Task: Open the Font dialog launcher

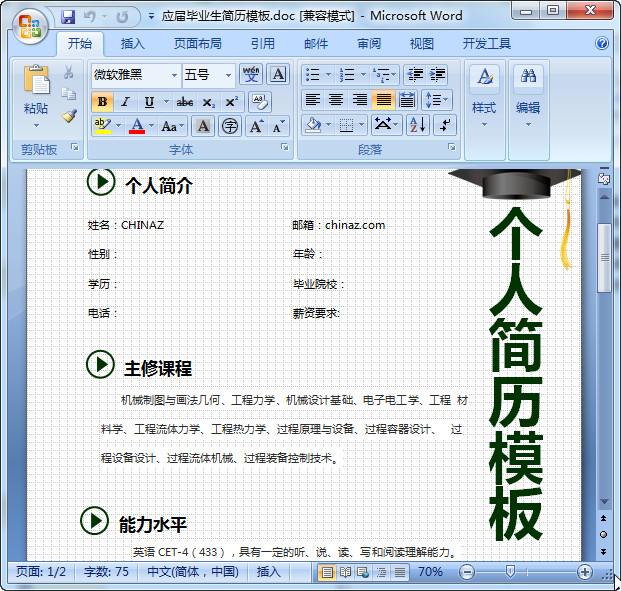Action: [x=284, y=147]
